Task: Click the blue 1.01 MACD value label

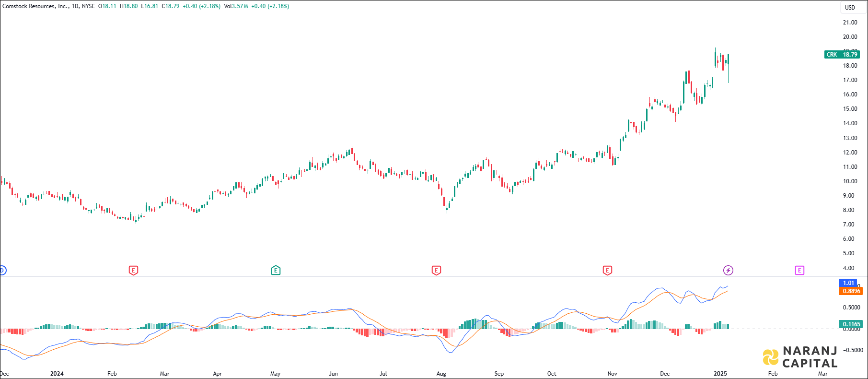Action: click(849, 283)
